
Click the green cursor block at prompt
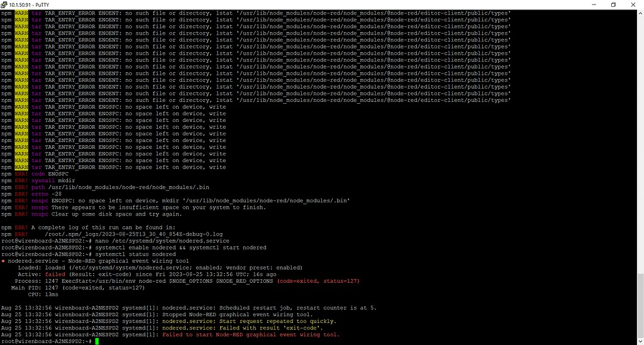97,341
